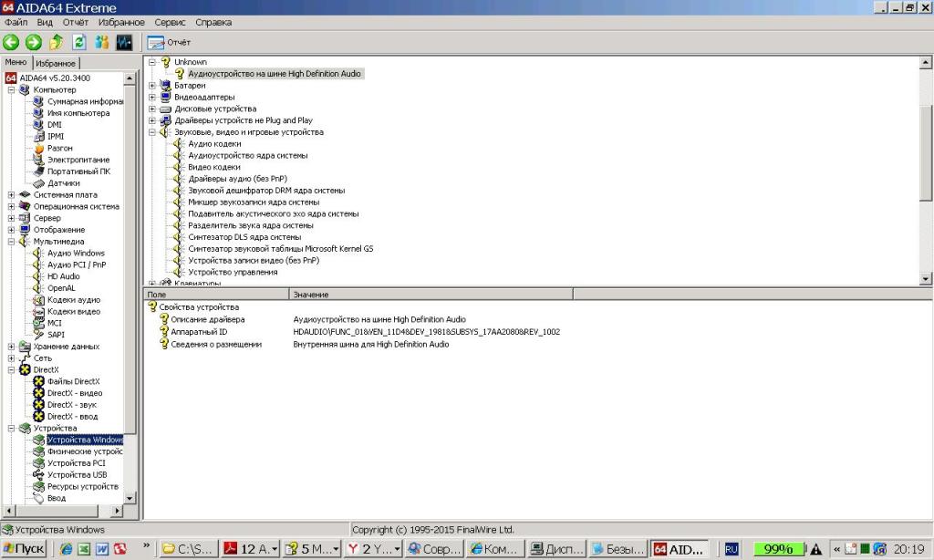Select HD Audio under Мультимедиа
Screen dimensions: 934x560
pyautogui.click(x=63, y=276)
